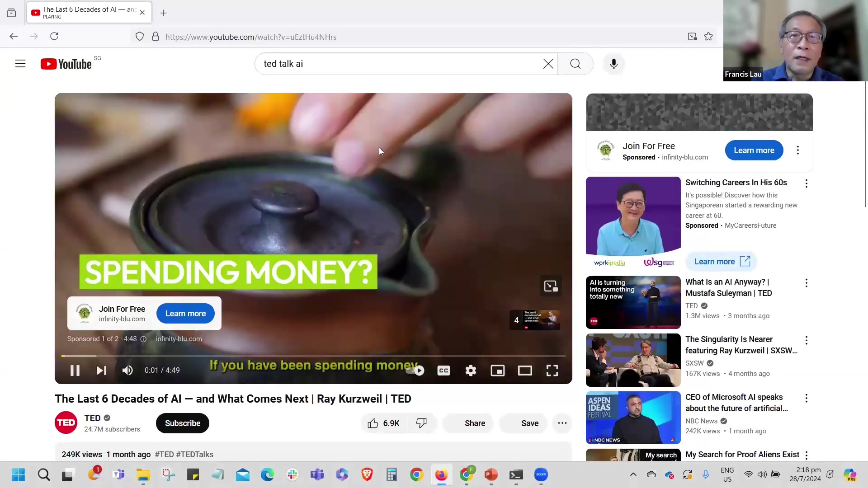
Task: Save video to playlist
Action: point(523,423)
